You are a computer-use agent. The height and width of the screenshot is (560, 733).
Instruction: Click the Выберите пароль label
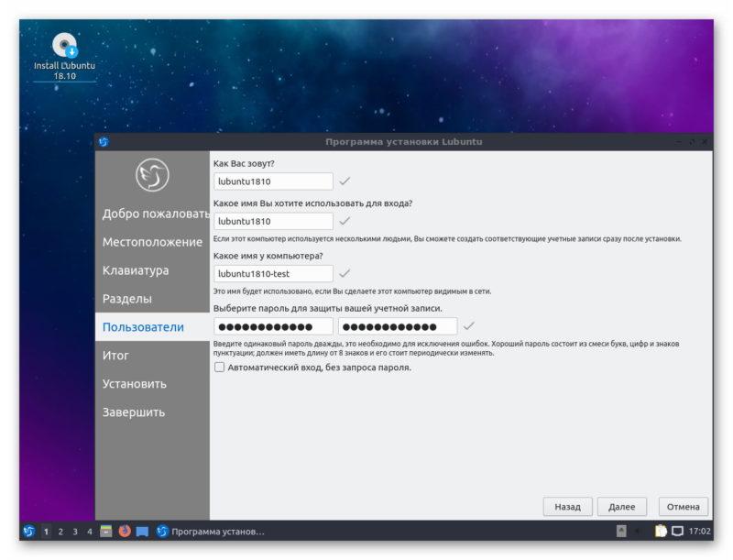(328, 309)
